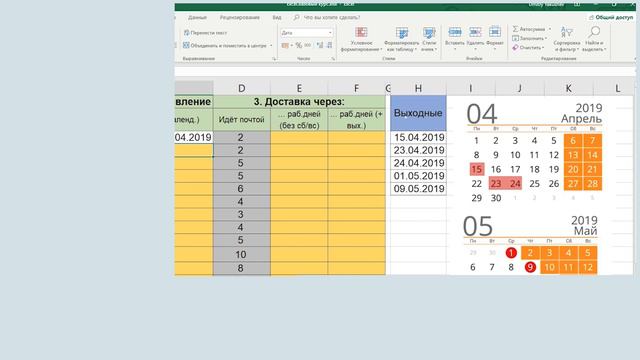This screenshot has width=640, height=360.
Task: Select column K header
Action: pyautogui.click(x=569, y=88)
